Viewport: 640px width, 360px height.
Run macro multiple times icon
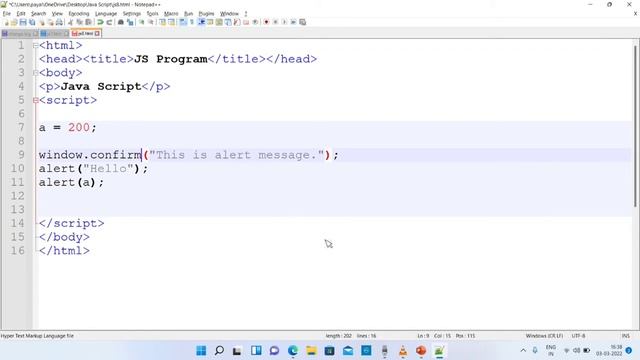pos(293,22)
